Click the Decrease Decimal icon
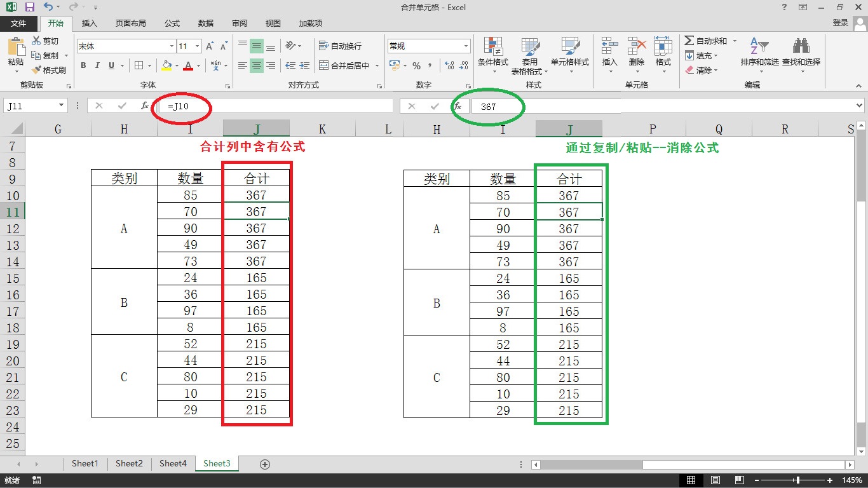868x488 pixels. [x=463, y=65]
